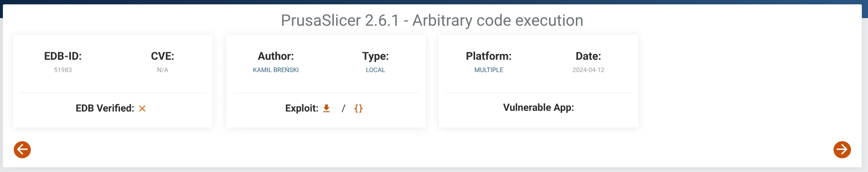Open author Kamil Breński's profile link

tap(276, 70)
